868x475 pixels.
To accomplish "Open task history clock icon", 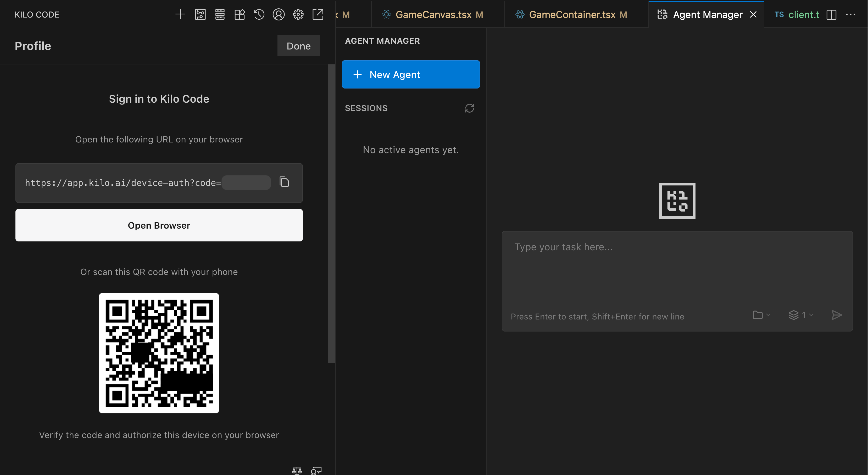I will [259, 14].
